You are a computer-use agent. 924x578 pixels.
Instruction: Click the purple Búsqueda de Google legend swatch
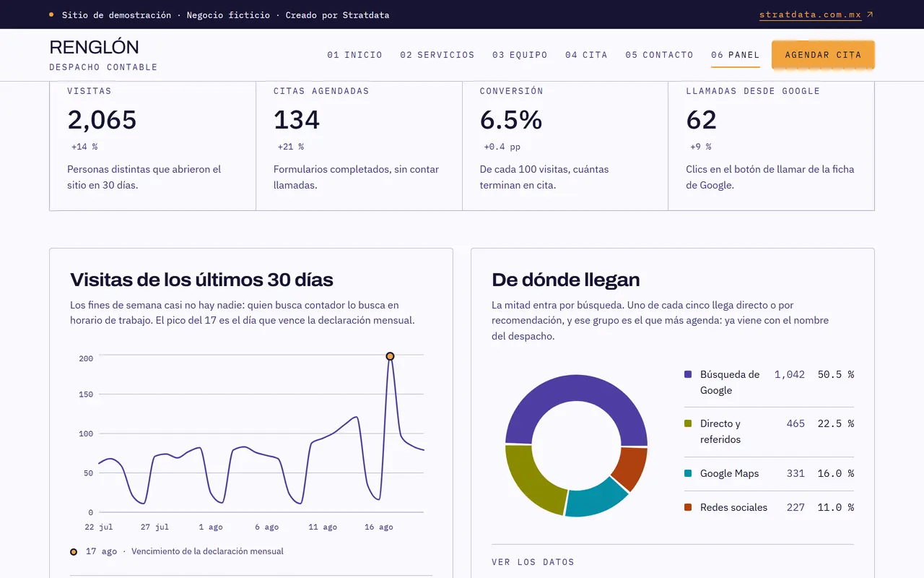point(688,374)
